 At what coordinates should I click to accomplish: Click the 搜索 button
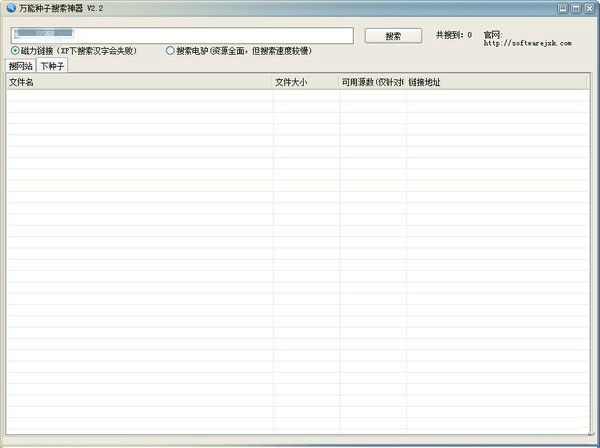tap(393, 36)
